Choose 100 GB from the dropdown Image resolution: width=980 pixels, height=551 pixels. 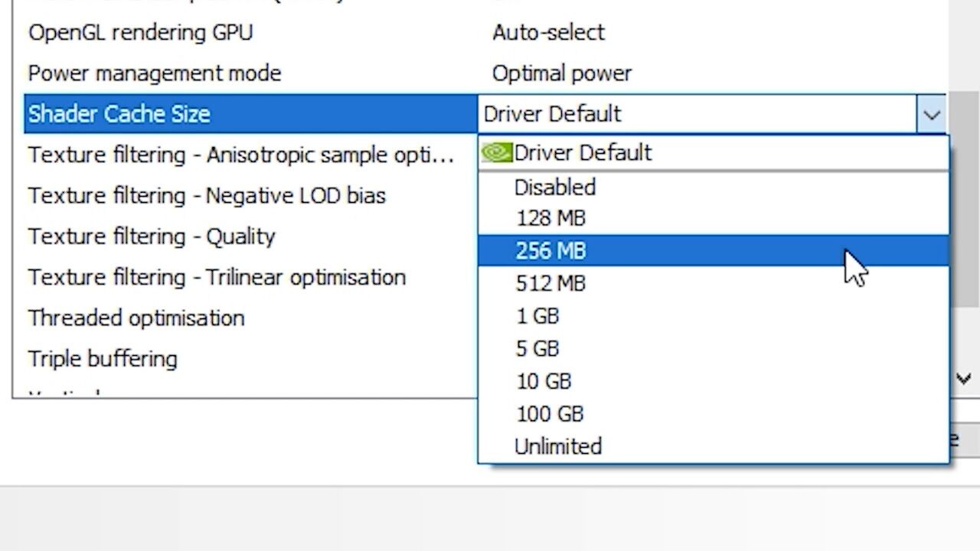click(x=550, y=414)
